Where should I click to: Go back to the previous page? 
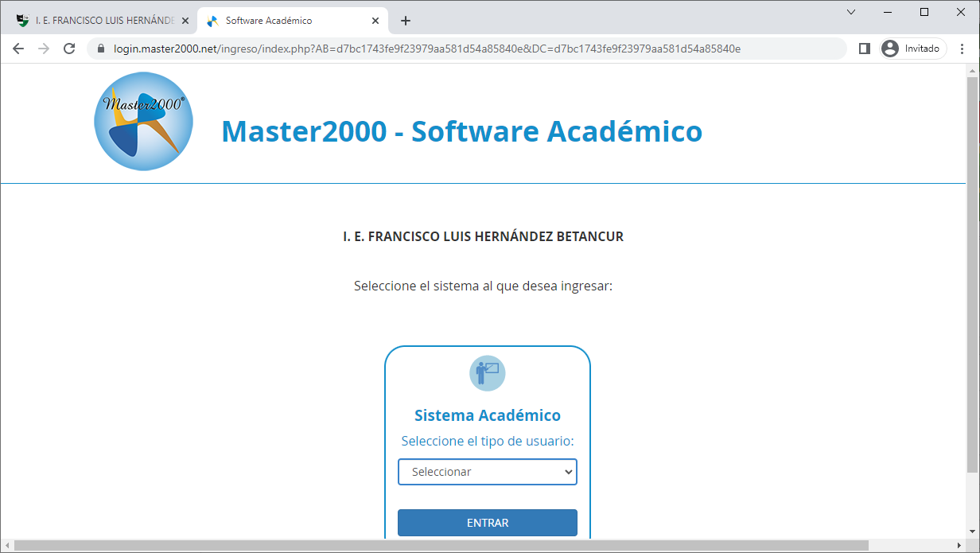pyautogui.click(x=18, y=49)
